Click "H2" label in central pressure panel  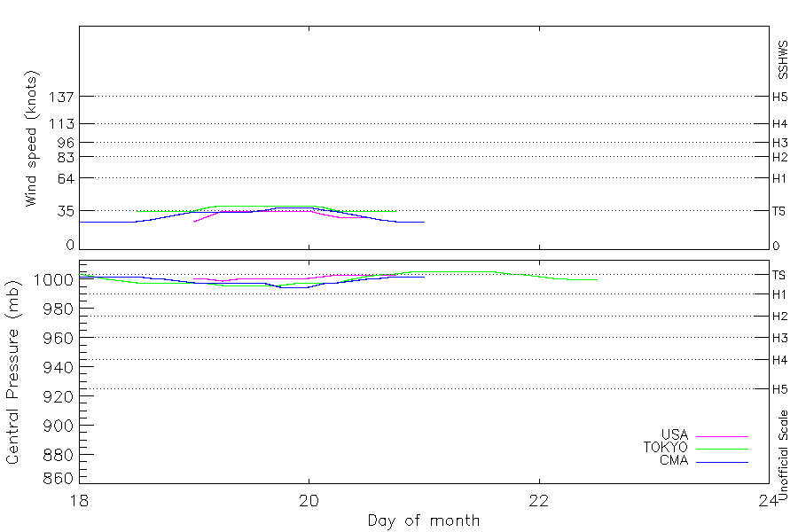click(x=779, y=317)
